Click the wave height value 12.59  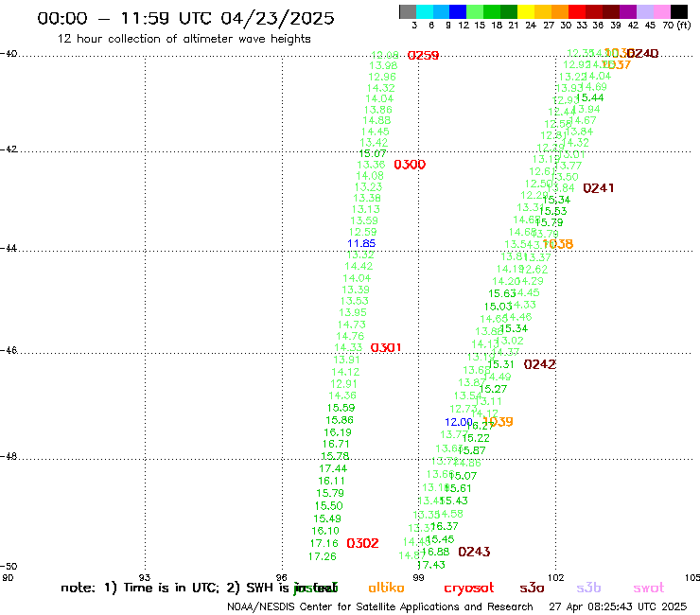363,232
